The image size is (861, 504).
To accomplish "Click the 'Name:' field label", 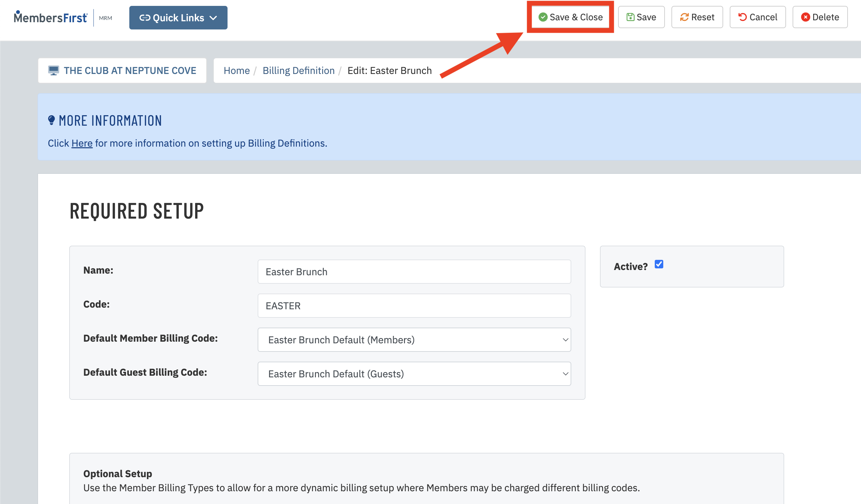I will coord(98,270).
